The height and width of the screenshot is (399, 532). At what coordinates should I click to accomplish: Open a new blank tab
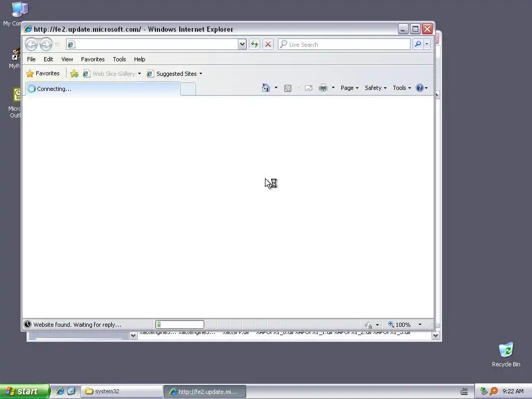click(188, 89)
